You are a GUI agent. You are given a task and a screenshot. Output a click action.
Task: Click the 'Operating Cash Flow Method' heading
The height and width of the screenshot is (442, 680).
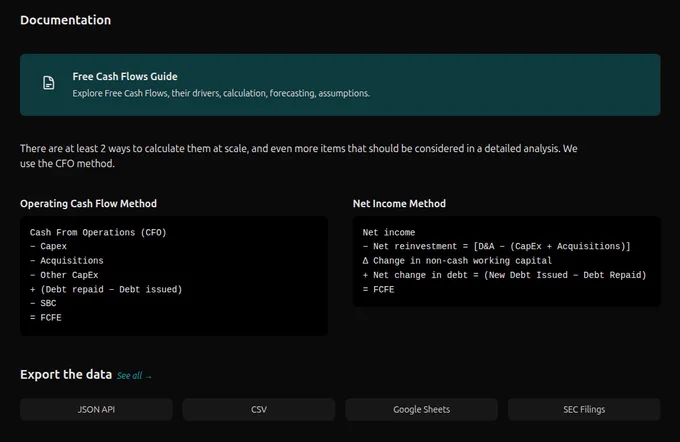pos(88,203)
